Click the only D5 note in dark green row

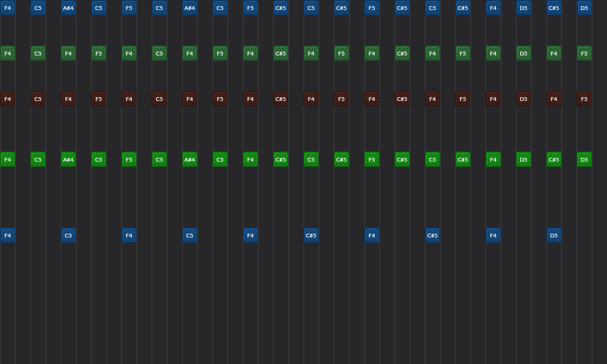click(524, 54)
